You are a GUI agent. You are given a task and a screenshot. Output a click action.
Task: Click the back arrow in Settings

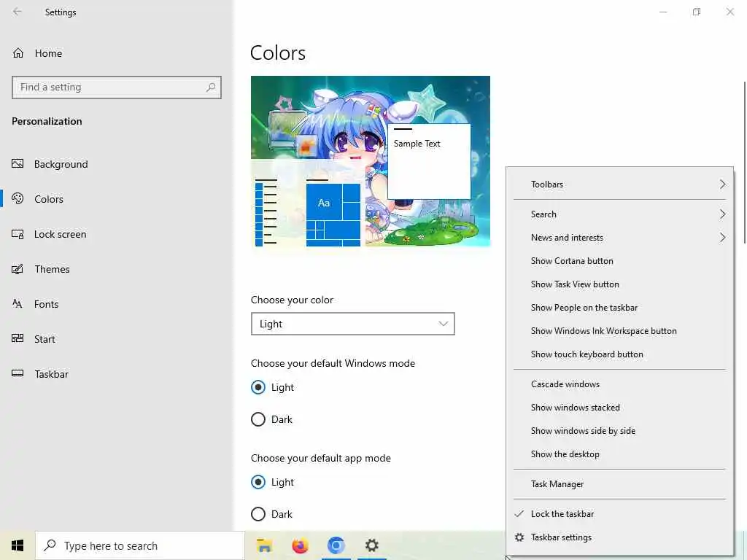tap(18, 12)
